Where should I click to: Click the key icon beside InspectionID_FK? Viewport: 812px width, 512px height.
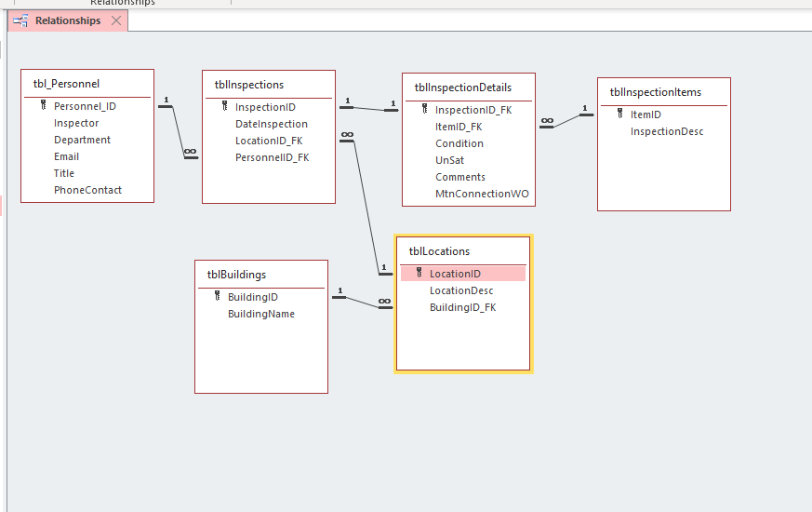[x=425, y=109]
